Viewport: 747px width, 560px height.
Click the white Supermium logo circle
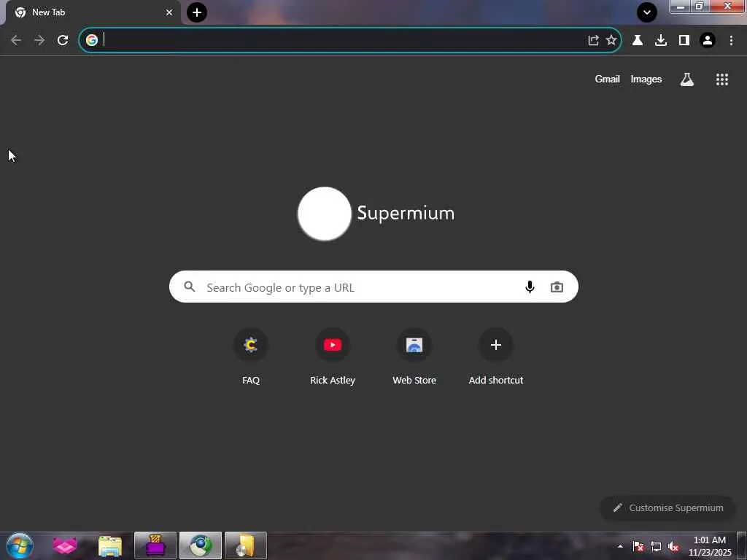pyautogui.click(x=325, y=214)
